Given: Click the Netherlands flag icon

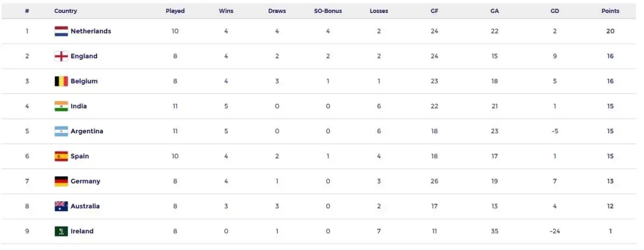Looking at the screenshot, I should coord(61,31).
